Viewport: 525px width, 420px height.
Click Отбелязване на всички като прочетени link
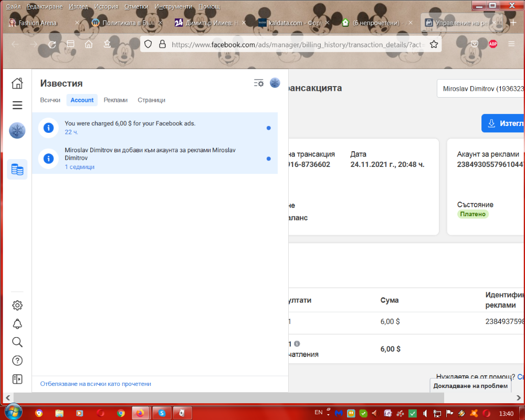pyautogui.click(x=96, y=384)
